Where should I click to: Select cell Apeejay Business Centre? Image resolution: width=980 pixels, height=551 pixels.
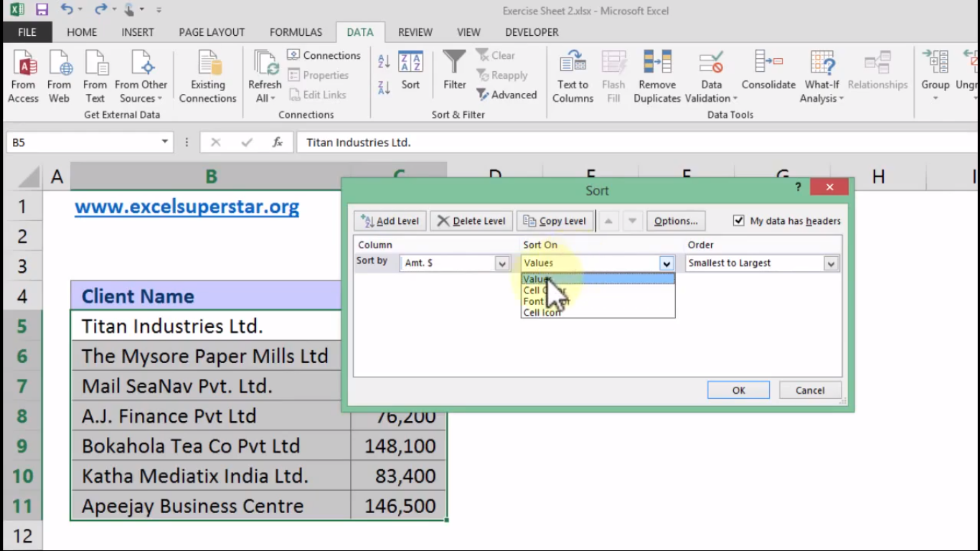[211, 507]
